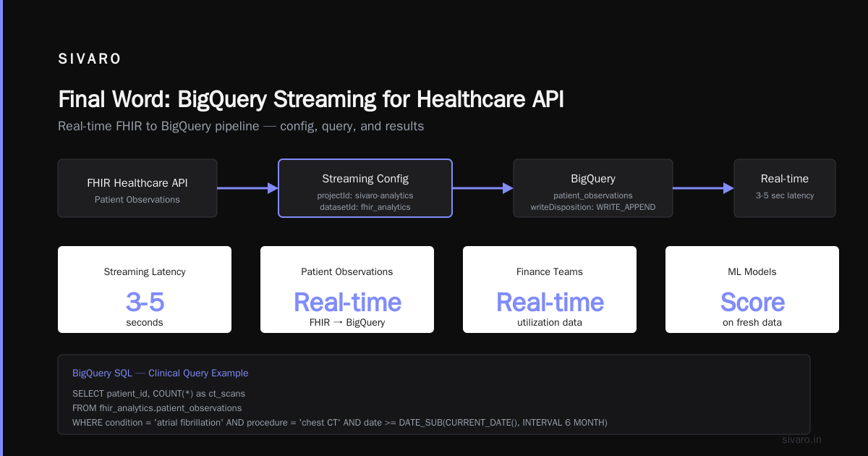This screenshot has height=456, width=868.
Task: Open the Streaming Latency 3-5 seconds card
Action: pos(145,290)
